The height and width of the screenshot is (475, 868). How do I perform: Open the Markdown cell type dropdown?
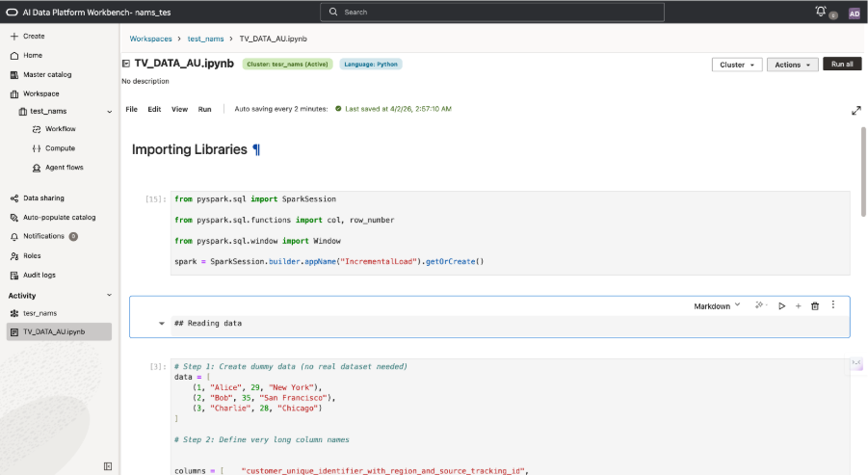717,305
